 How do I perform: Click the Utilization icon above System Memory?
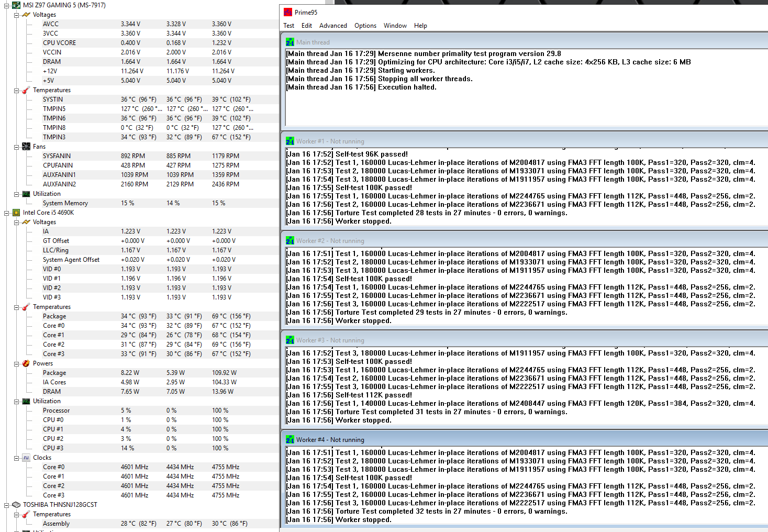[x=26, y=194]
